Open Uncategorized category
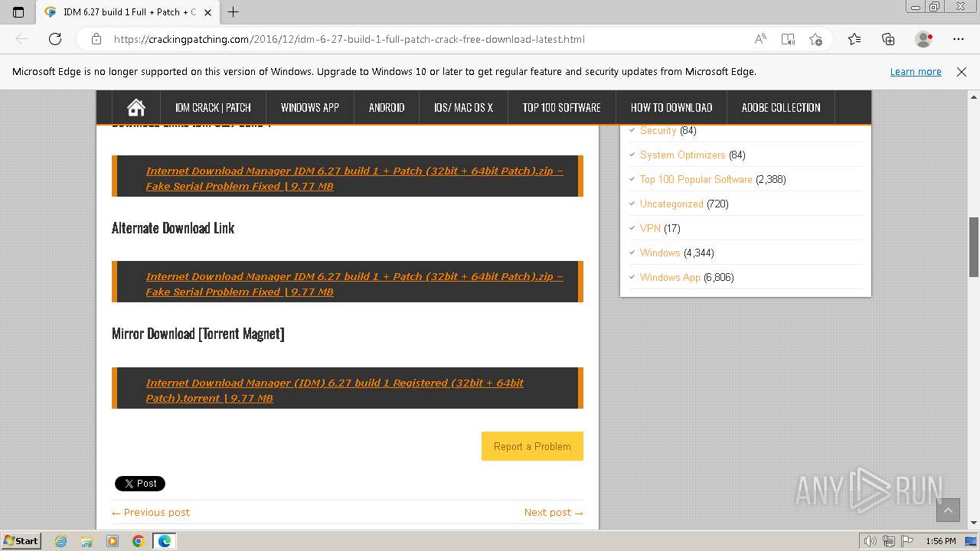The width and height of the screenshot is (980, 551). [671, 204]
